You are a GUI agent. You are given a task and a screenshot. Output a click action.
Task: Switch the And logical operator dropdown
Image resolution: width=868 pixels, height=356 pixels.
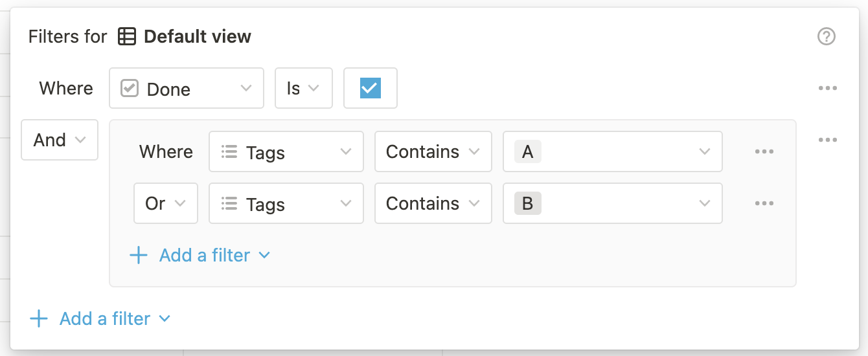pos(60,140)
